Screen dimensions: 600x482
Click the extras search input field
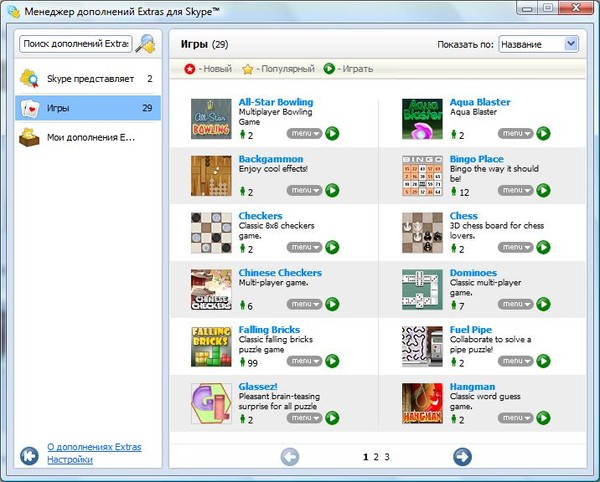76,44
